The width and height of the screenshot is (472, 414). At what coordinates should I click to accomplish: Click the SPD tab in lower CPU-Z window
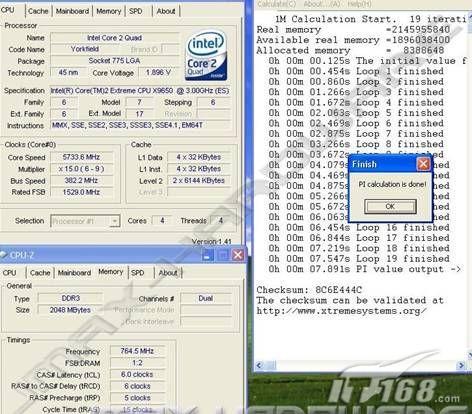tap(138, 273)
